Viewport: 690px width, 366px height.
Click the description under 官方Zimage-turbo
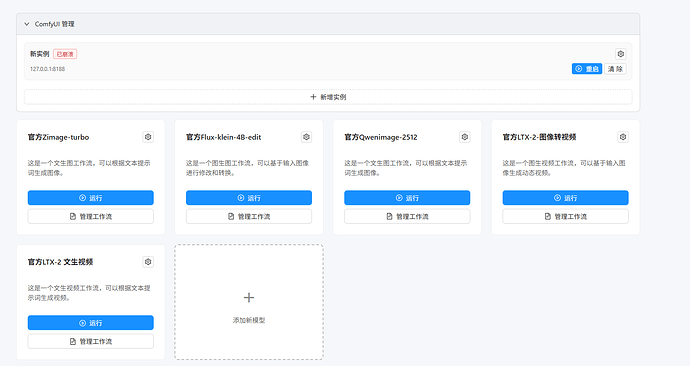tap(89, 168)
